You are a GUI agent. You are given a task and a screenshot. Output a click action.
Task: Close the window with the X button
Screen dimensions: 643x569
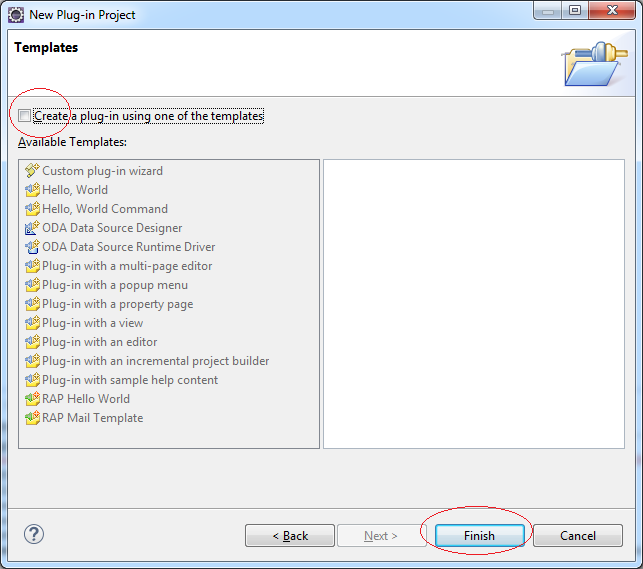612,10
